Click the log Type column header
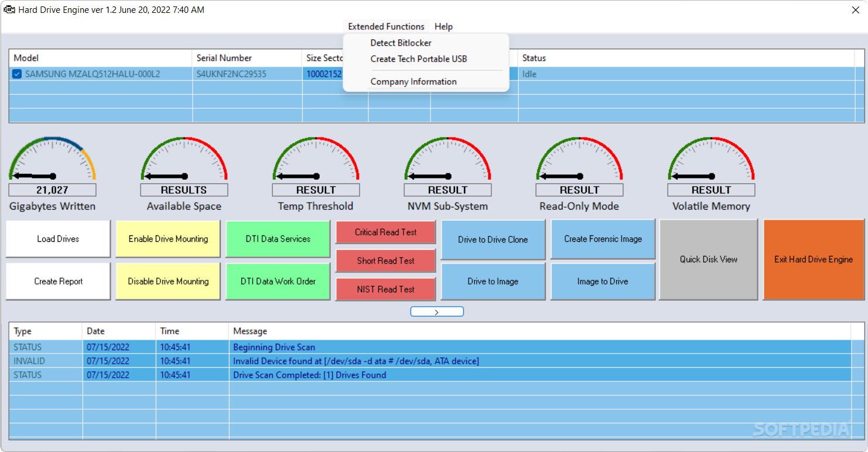868x452 pixels. (46, 331)
